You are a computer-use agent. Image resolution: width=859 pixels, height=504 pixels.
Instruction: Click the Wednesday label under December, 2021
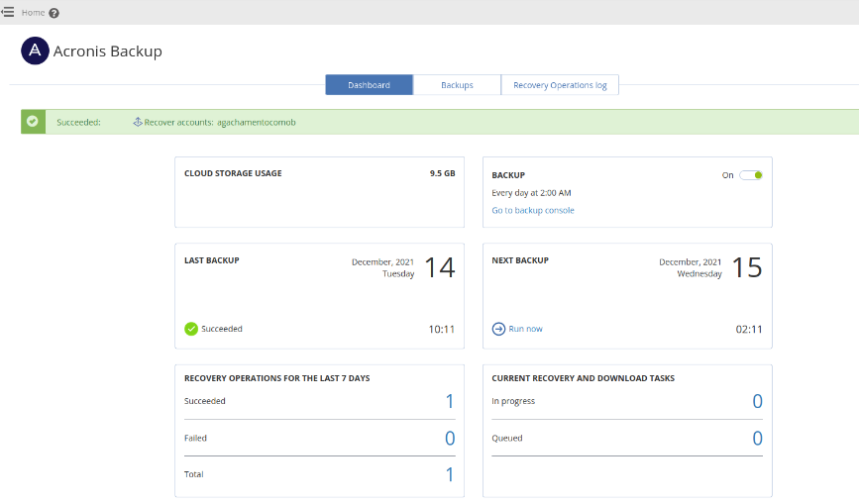[x=699, y=273]
